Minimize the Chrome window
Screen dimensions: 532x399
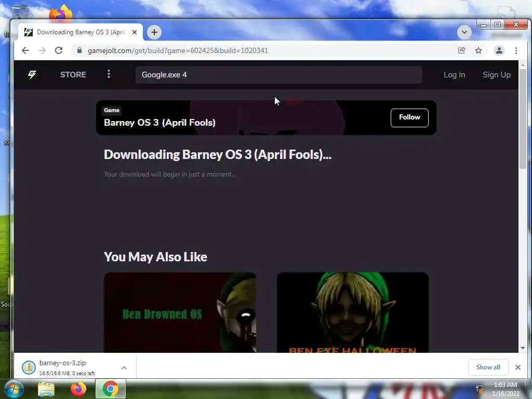(x=484, y=25)
